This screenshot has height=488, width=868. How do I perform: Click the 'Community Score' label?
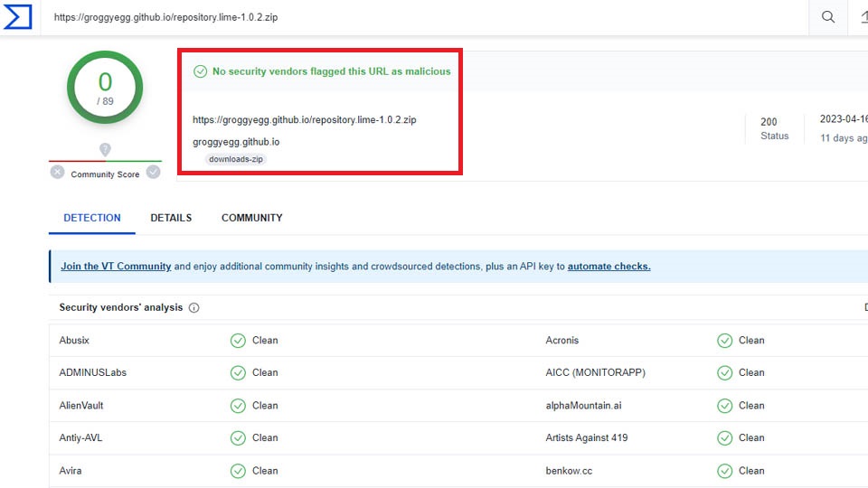click(105, 174)
